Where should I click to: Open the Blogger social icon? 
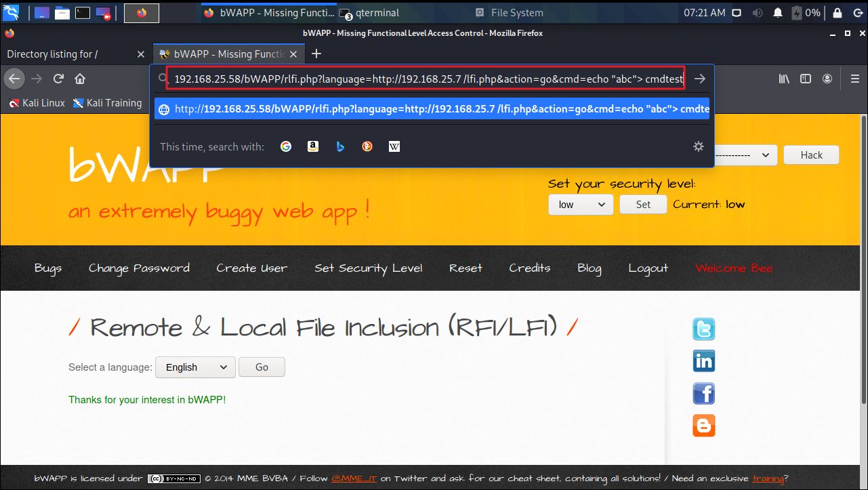pos(704,426)
